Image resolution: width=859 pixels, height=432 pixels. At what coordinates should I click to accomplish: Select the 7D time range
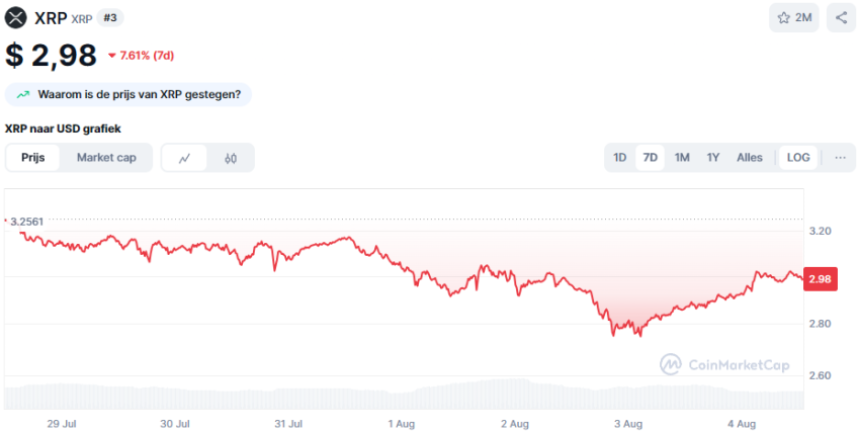650,157
